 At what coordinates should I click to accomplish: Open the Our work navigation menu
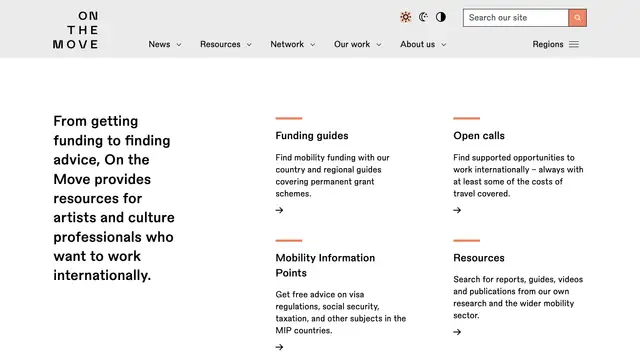click(357, 44)
